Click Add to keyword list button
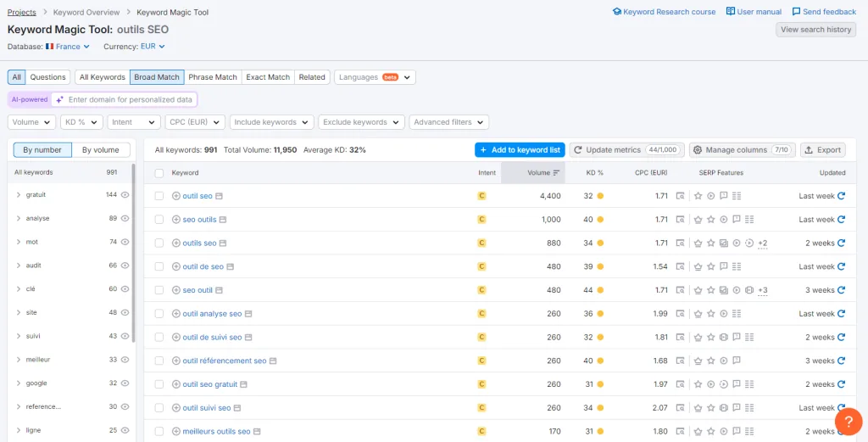The height and width of the screenshot is (442, 868). (520, 149)
